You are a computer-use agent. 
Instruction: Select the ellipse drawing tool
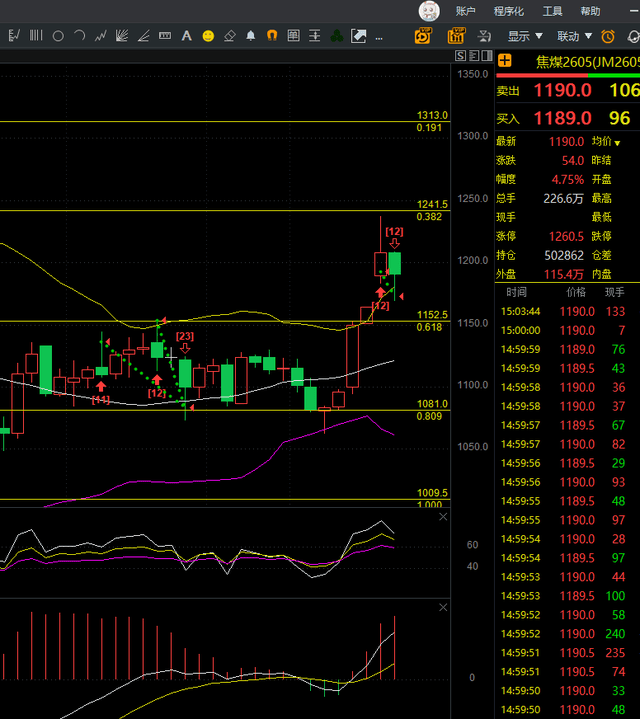click(x=58, y=36)
